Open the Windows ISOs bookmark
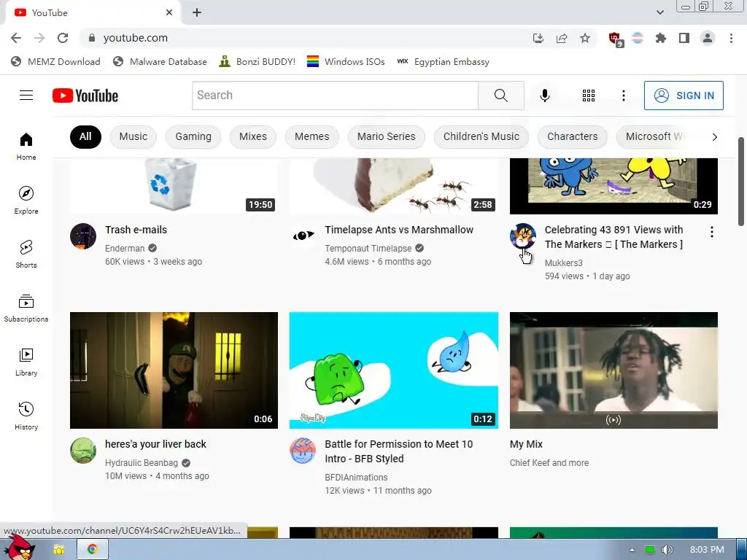 point(346,62)
